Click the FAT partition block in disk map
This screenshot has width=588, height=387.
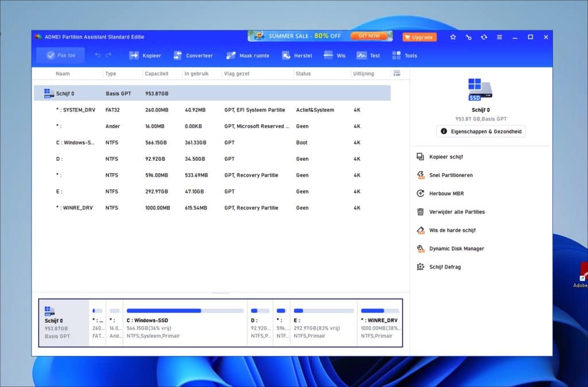(98, 323)
